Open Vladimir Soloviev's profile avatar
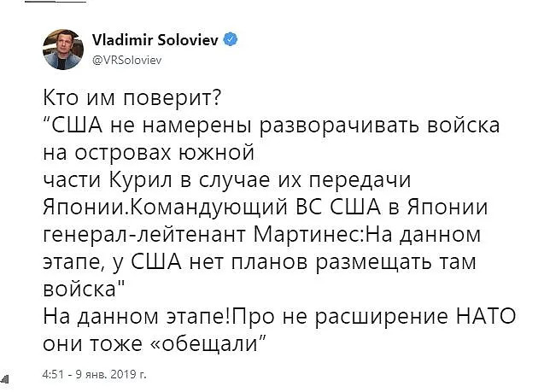The height and width of the screenshot is (392, 544). (63, 50)
